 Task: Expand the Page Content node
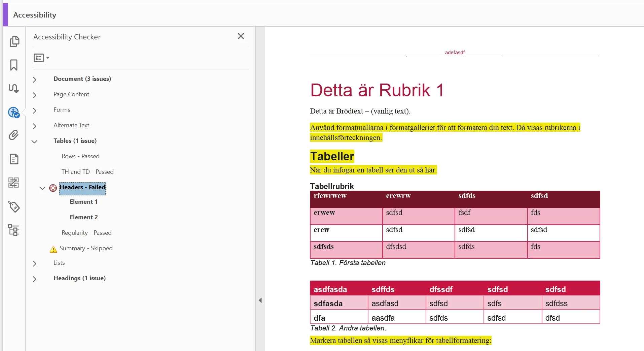point(34,95)
